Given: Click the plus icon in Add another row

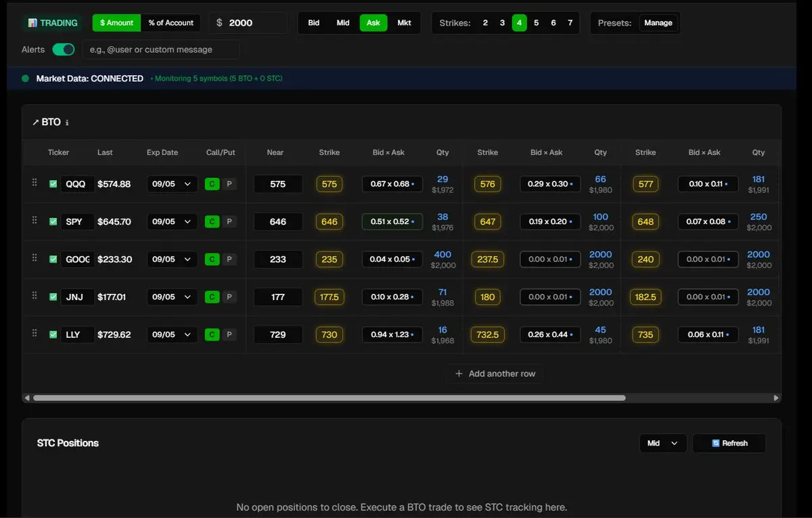Looking at the screenshot, I should coord(459,374).
